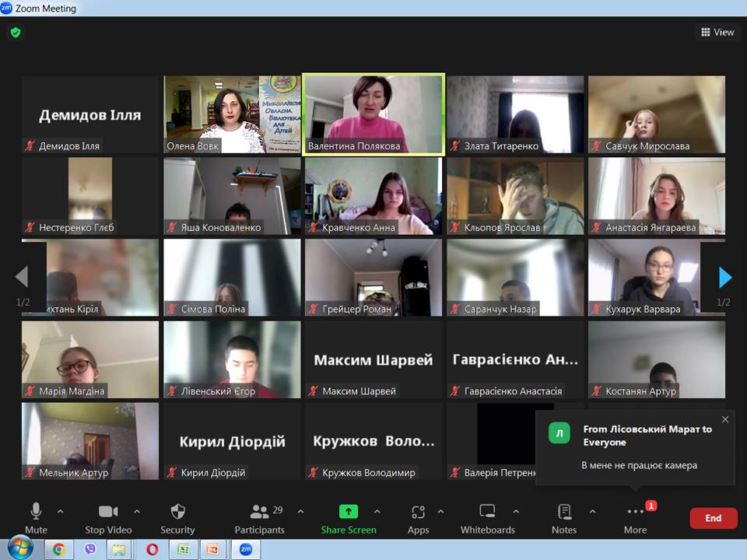Click the red End meeting button
Screen dimensions: 747x560
click(x=713, y=518)
